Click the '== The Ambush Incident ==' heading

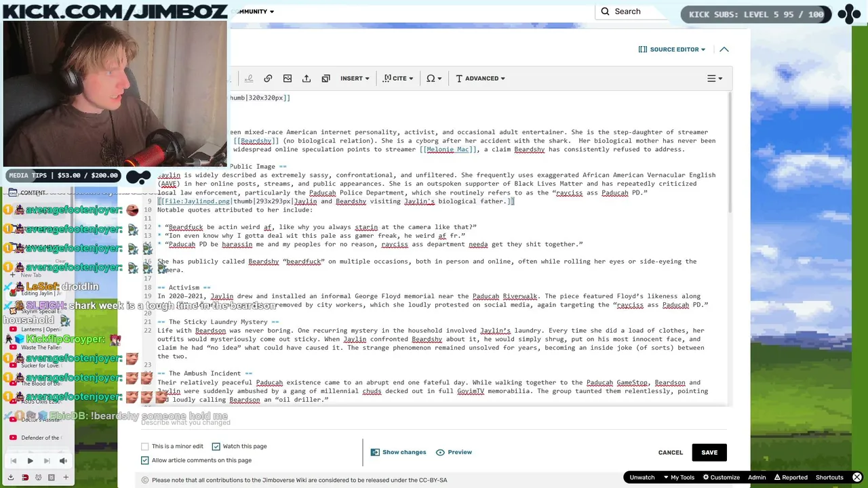(205, 373)
